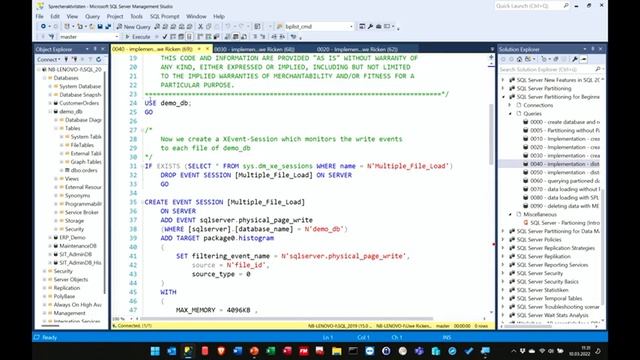Image resolution: width=640 pixels, height=360 pixels.
Task: Open the Connect dropdown in Object Explorer
Action: (x=48, y=60)
